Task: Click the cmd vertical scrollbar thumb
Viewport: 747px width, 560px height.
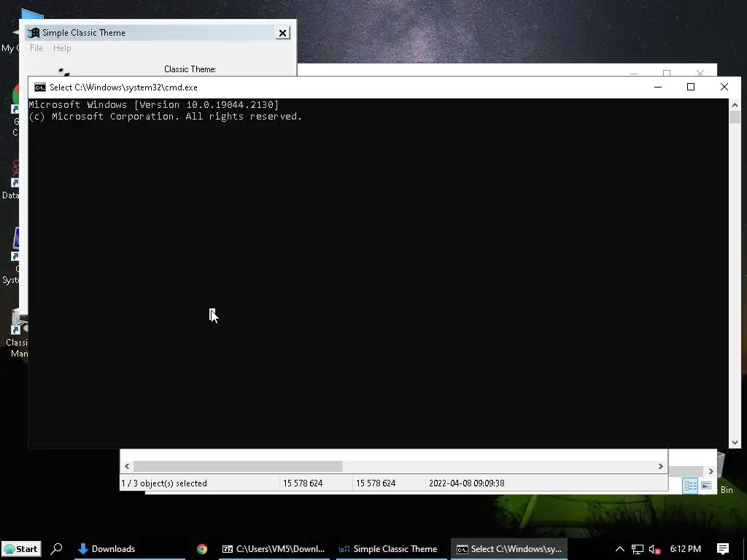Action: pos(735,117)
